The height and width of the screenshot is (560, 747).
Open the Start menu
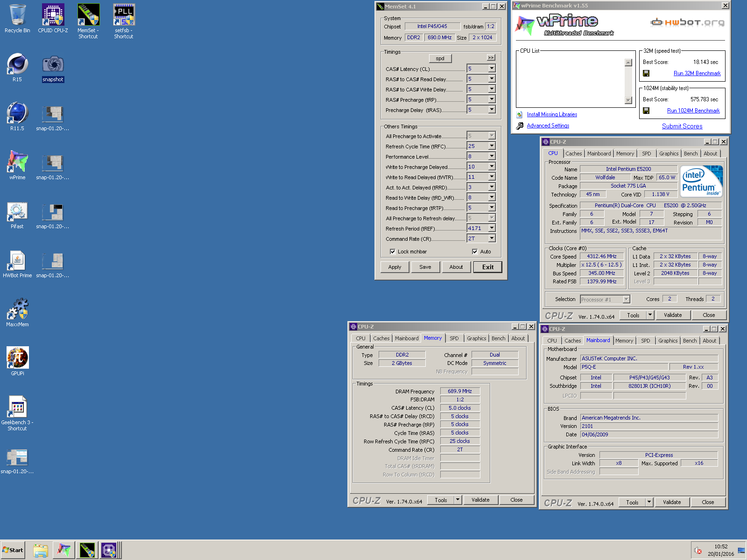tap(13, 550)
